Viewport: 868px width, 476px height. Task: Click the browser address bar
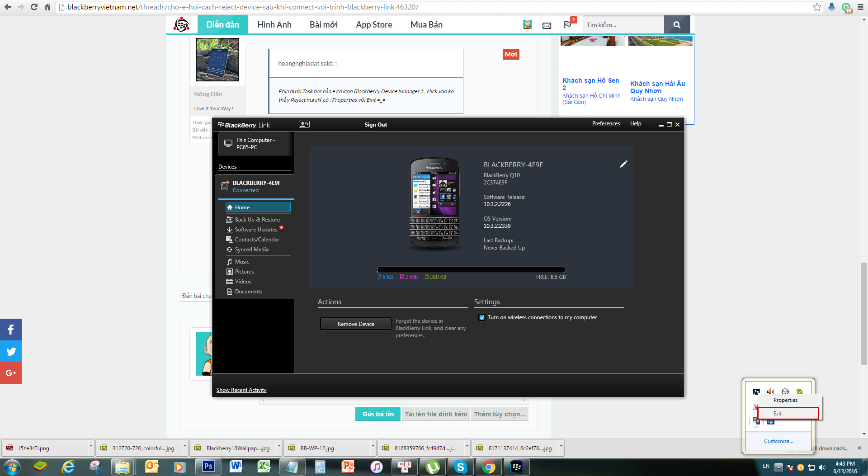click(x=434, y=7)
